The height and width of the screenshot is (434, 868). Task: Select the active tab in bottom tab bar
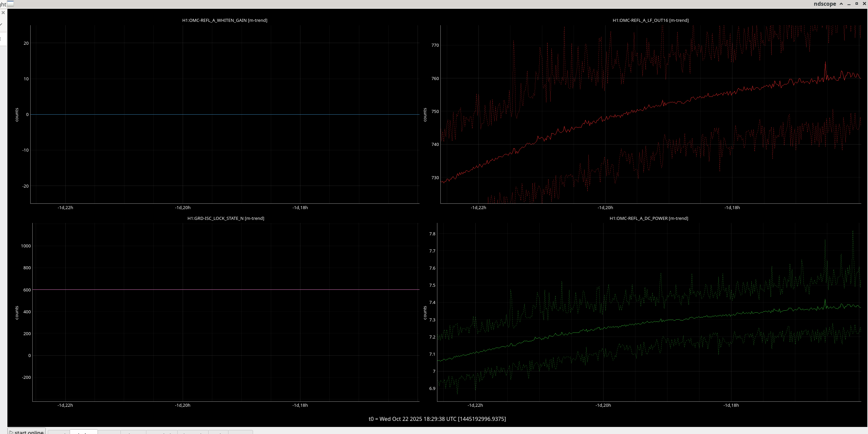[x=83, y=432]
